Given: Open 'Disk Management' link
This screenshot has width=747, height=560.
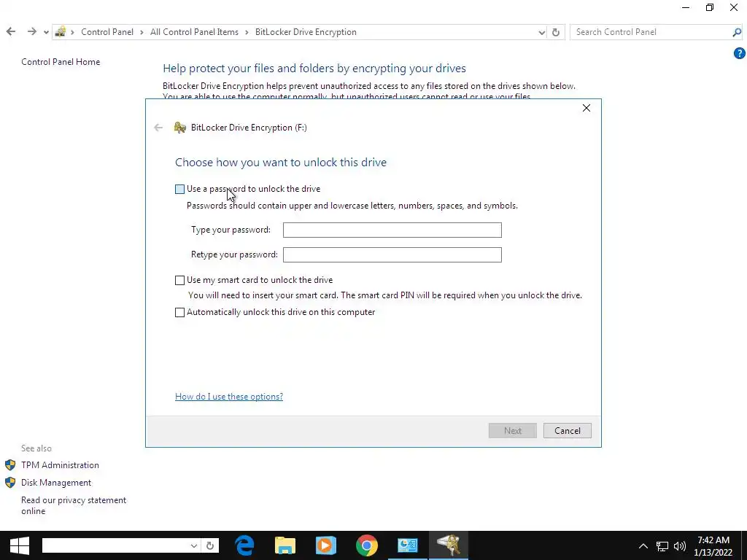Looking at the screenshot, I should [56, 483].
